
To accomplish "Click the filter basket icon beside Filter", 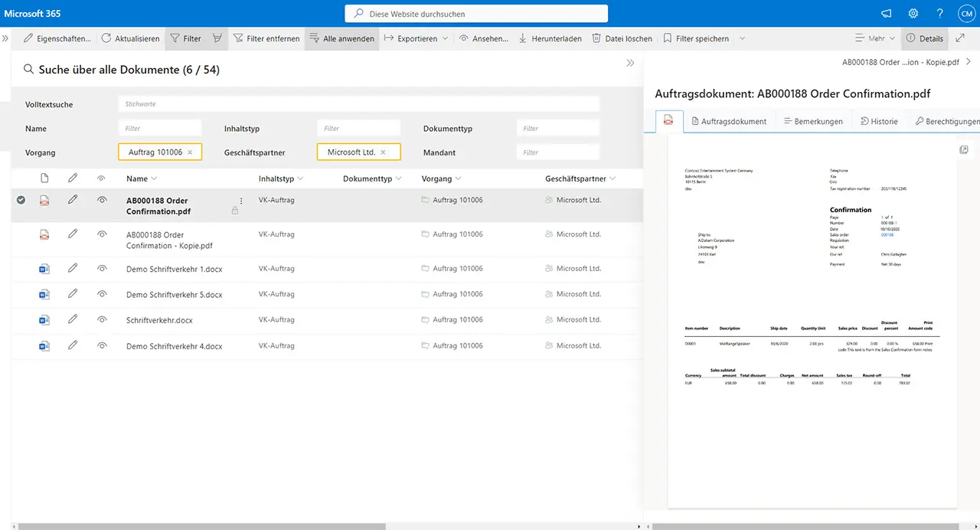I will pyautogui.click(x=217, y=38).
